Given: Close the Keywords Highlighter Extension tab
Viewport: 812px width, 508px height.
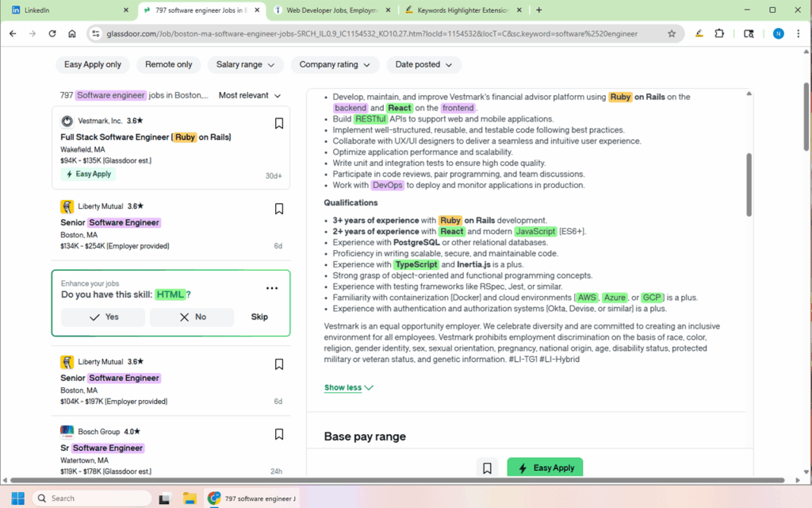Looking at the screenshot, I should (x=519, y=10).
